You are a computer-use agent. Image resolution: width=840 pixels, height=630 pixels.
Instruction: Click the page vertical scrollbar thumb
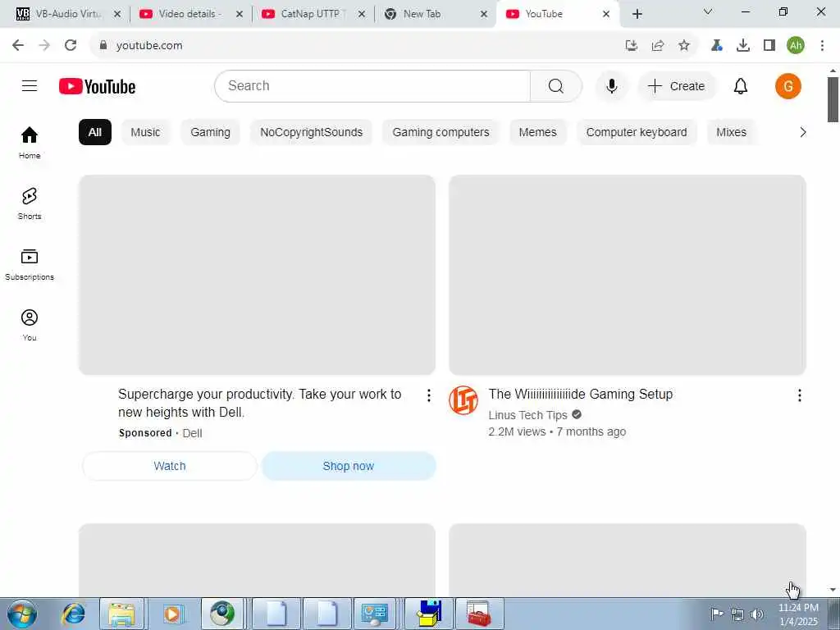833,99
